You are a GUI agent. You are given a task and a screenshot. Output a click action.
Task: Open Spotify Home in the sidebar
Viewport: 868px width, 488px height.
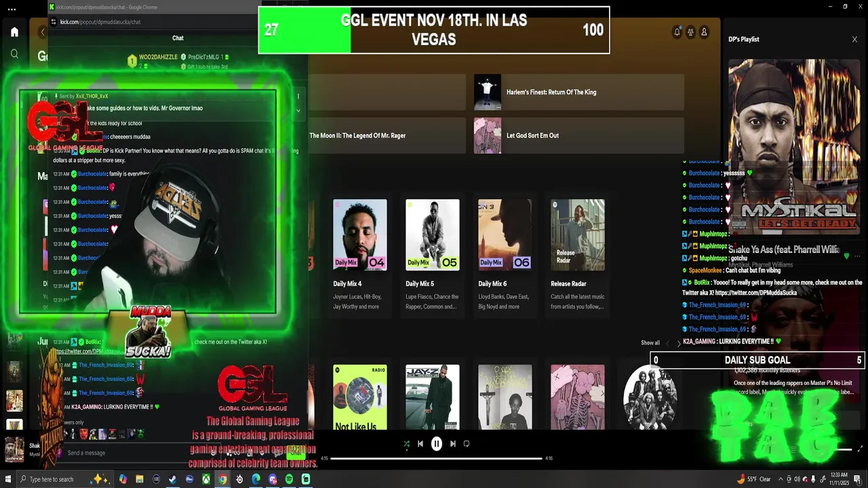click(14, 32)
